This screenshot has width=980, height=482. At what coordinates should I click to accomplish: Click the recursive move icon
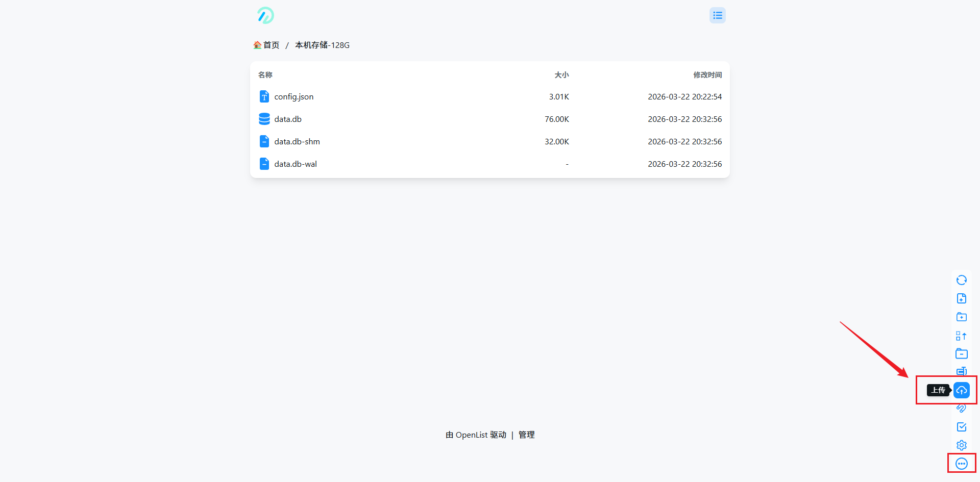961,336
